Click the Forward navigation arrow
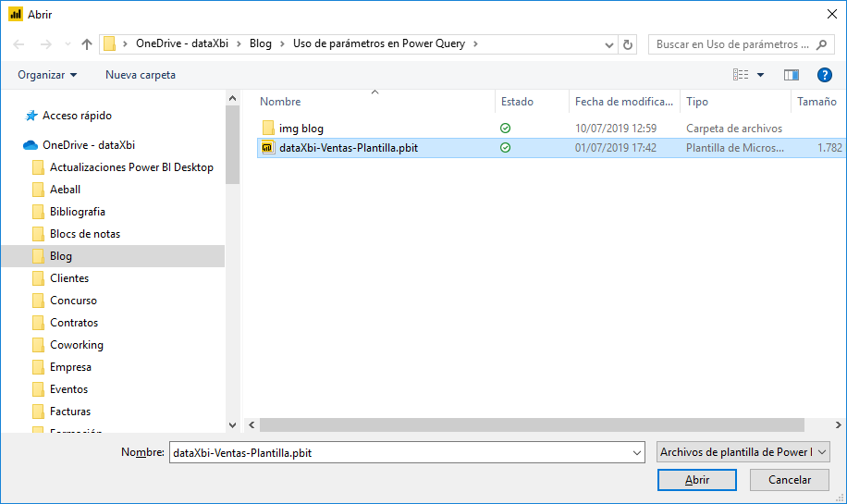Viewport: 847px width, 504px height. 46,44
